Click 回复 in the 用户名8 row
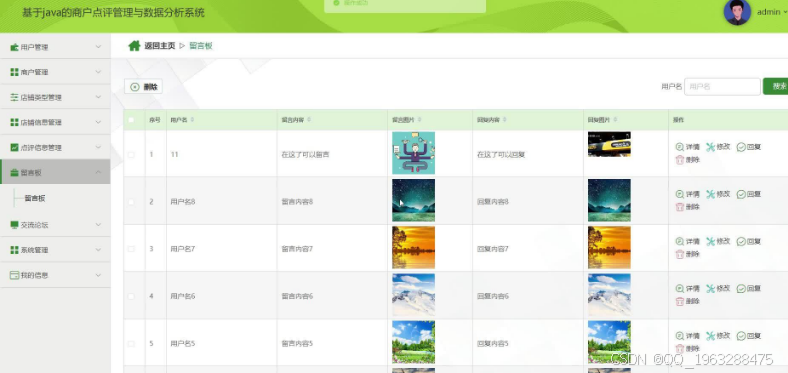This screenshot has width=788, height=373. [x=749, y=194]
